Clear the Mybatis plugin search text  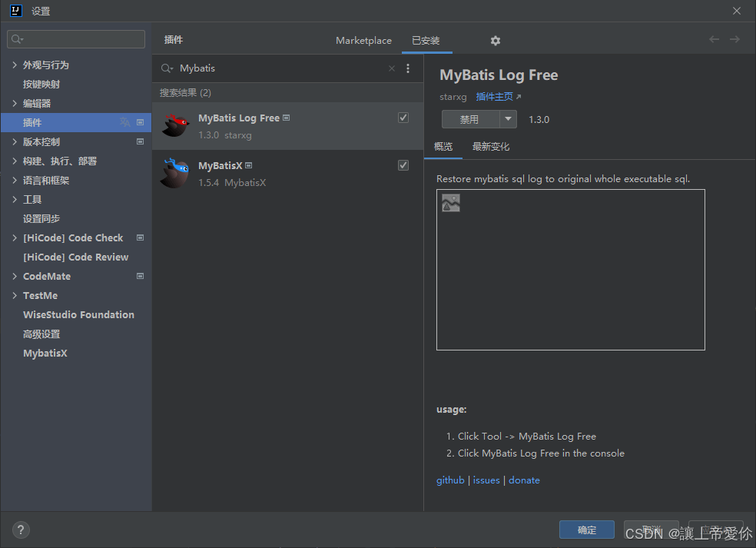pos(392,68)
